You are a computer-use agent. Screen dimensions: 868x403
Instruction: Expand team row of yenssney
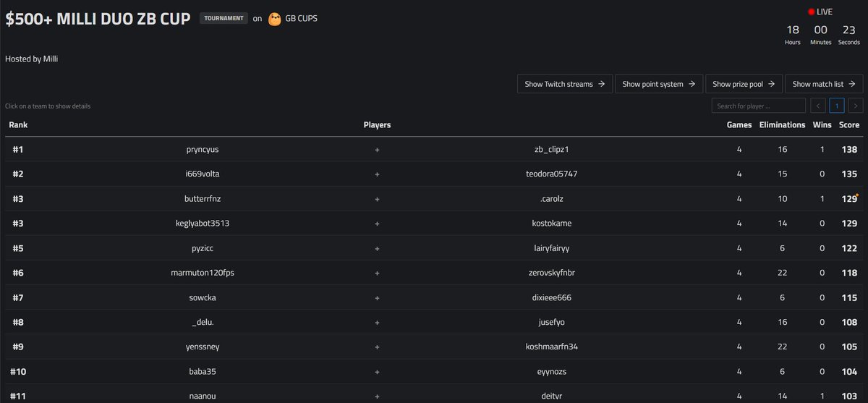(434, 346)
